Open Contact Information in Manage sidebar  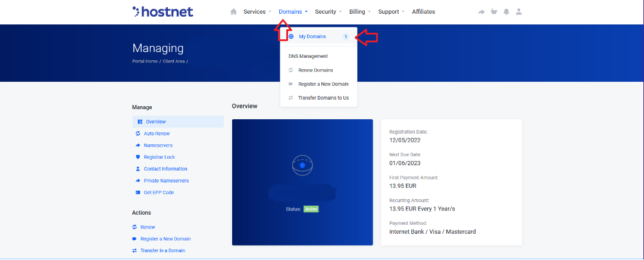pos(165,169)
